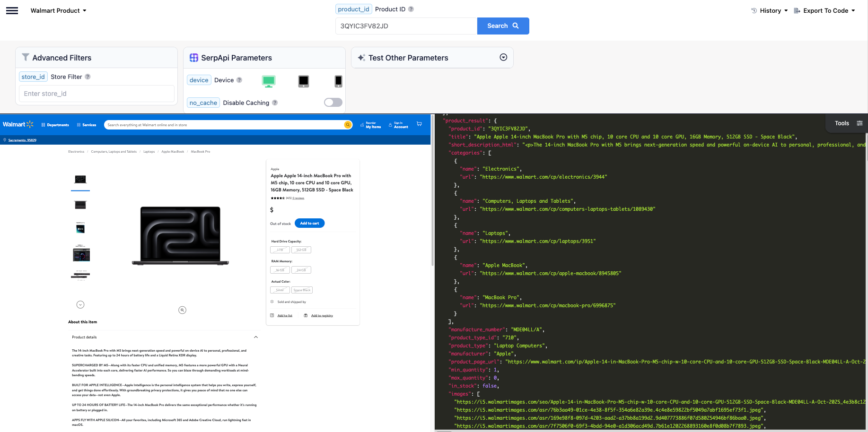Image resolution: width=868 pixels, height=432 pixels.
Task: Click the Enter store_id input field
Action: [x=96, y=94]
